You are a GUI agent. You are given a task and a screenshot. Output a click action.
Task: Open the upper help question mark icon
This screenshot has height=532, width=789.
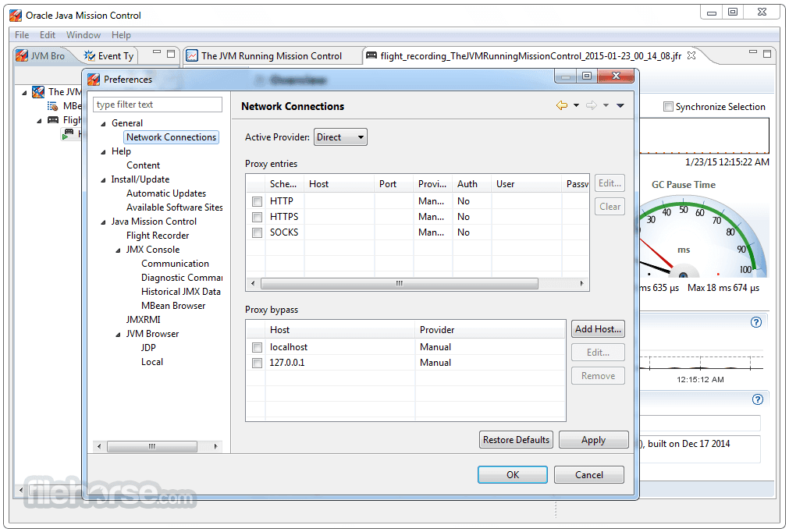coord(755,322)
